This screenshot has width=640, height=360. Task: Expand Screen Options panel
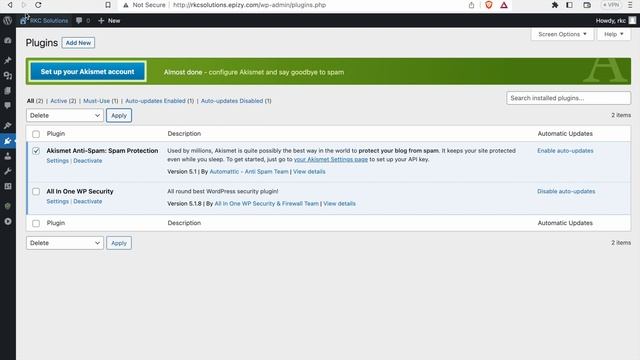pos(562,34)
